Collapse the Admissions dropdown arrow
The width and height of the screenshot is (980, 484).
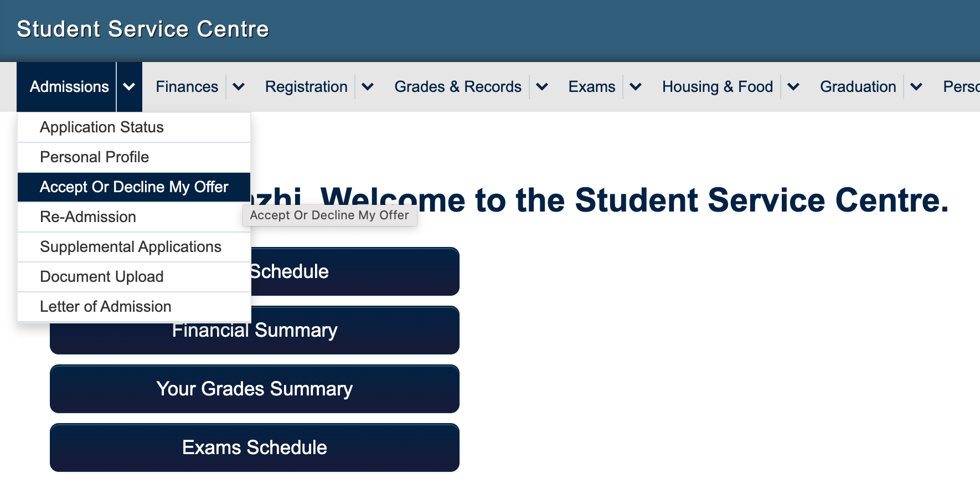(x=129, y=87)
